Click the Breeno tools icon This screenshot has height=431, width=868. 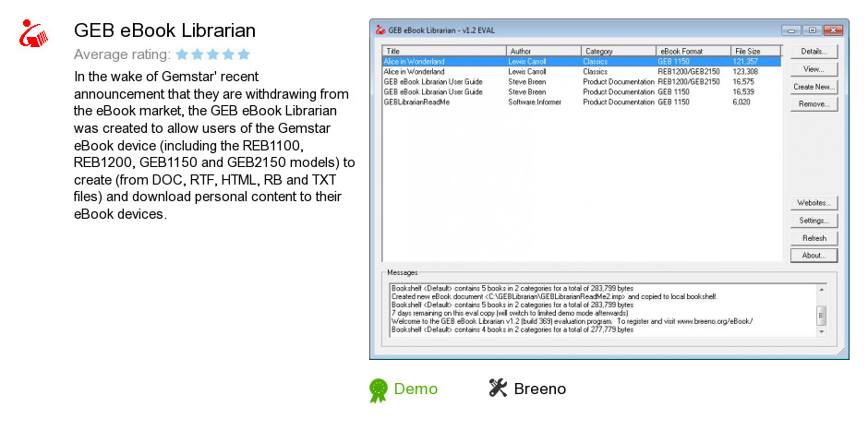498,389
